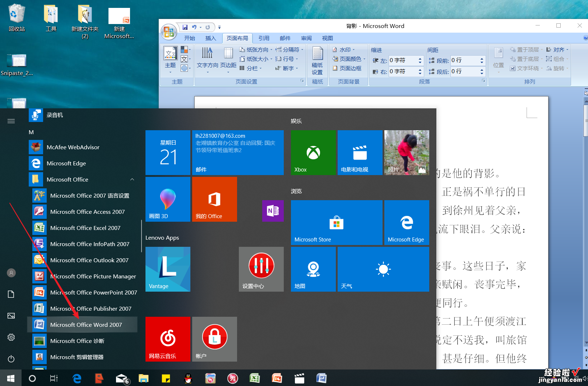Open File Explorer from the taskbar

click(x=144, y=378)
